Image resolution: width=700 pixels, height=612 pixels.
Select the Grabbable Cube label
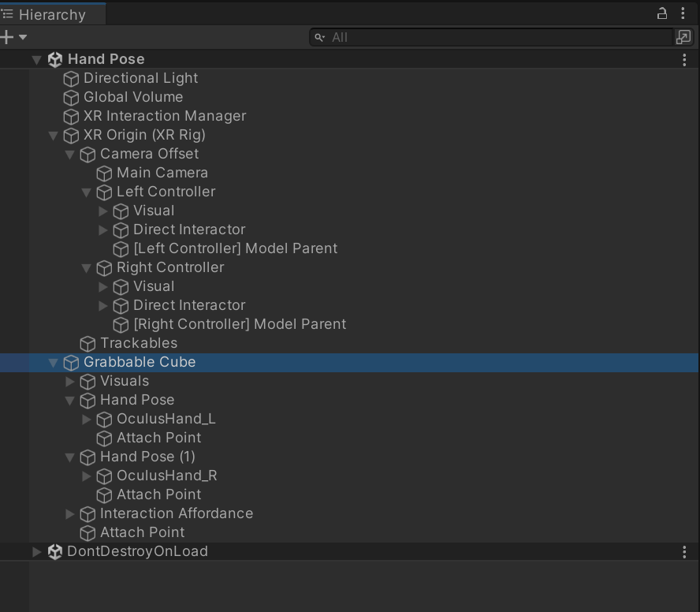140,362
